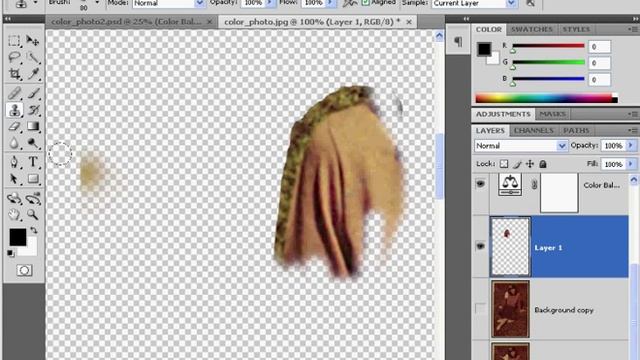The height and width of the screenshot is (360, 640).
Task: Select the Zoom tool
Action: pos(33,214)
